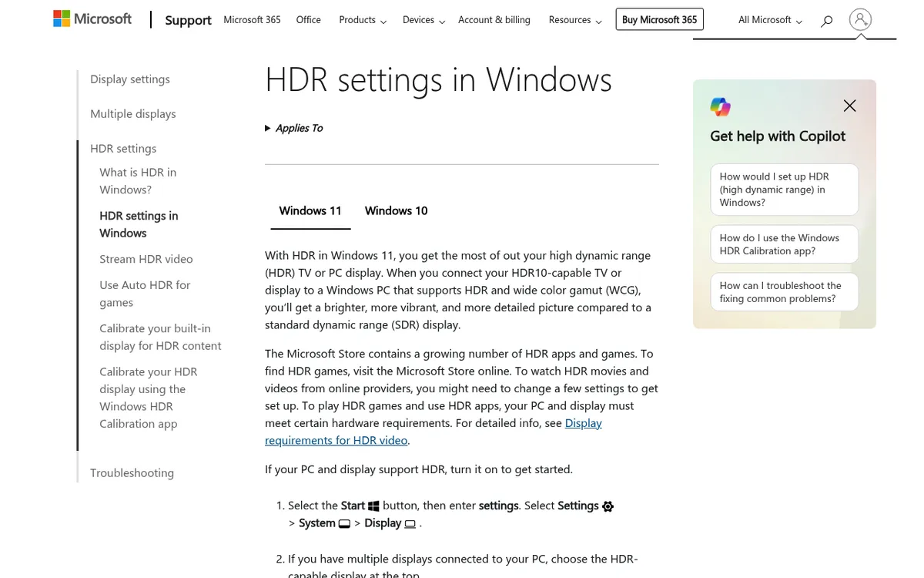
Task: Click the Copilot logo icon
Action: click(x=720, y=107)
